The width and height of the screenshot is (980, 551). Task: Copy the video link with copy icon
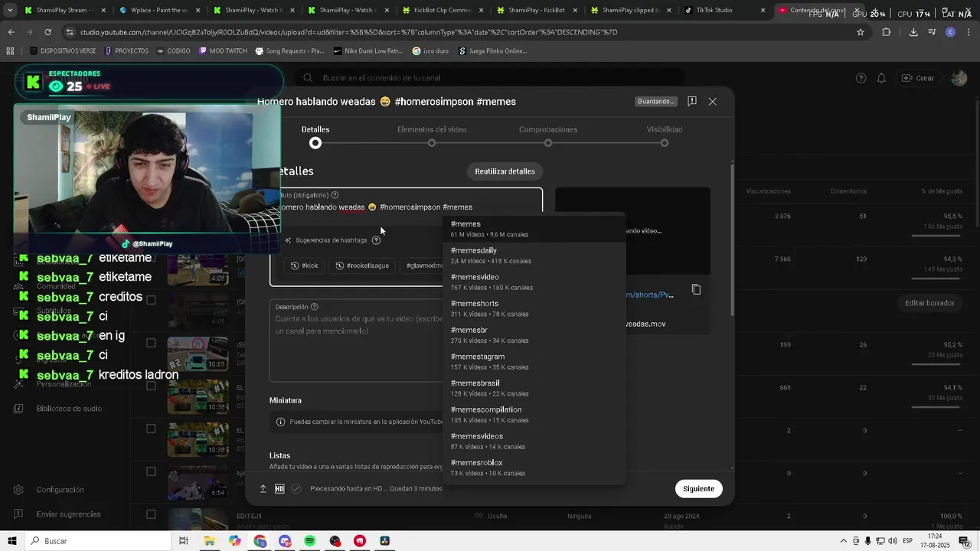coord(696,289)
